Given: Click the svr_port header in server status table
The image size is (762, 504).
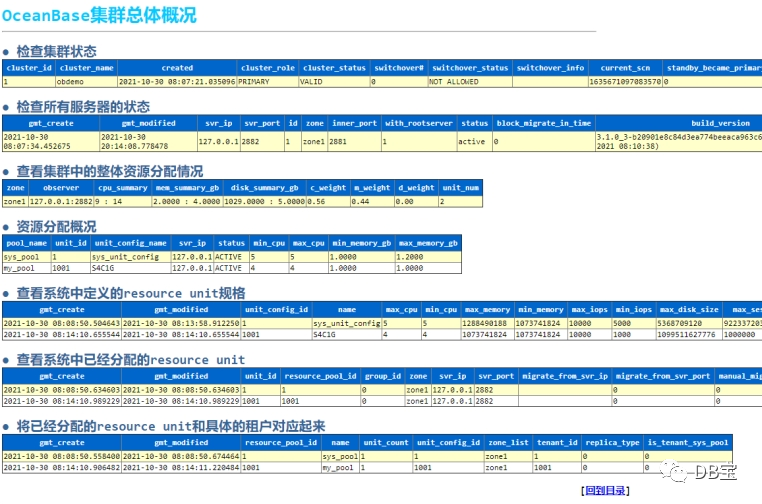Looking at the screenshot, I should pos(262,123).
